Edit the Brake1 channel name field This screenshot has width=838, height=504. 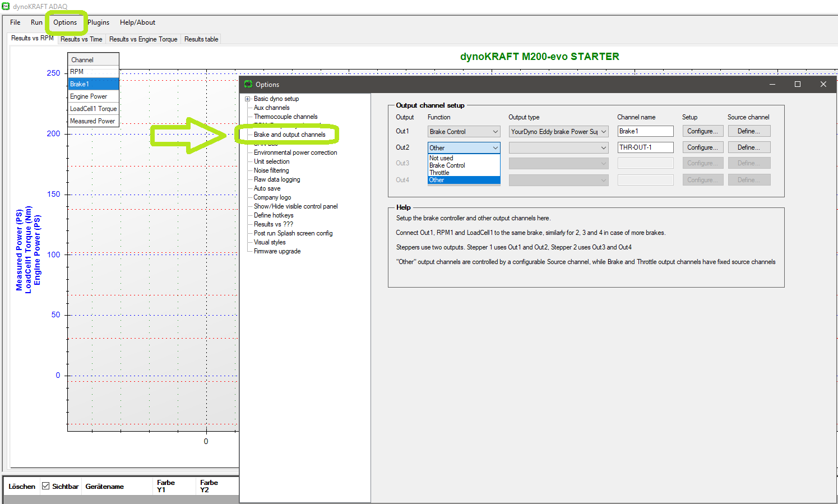(x=645, y=131)
